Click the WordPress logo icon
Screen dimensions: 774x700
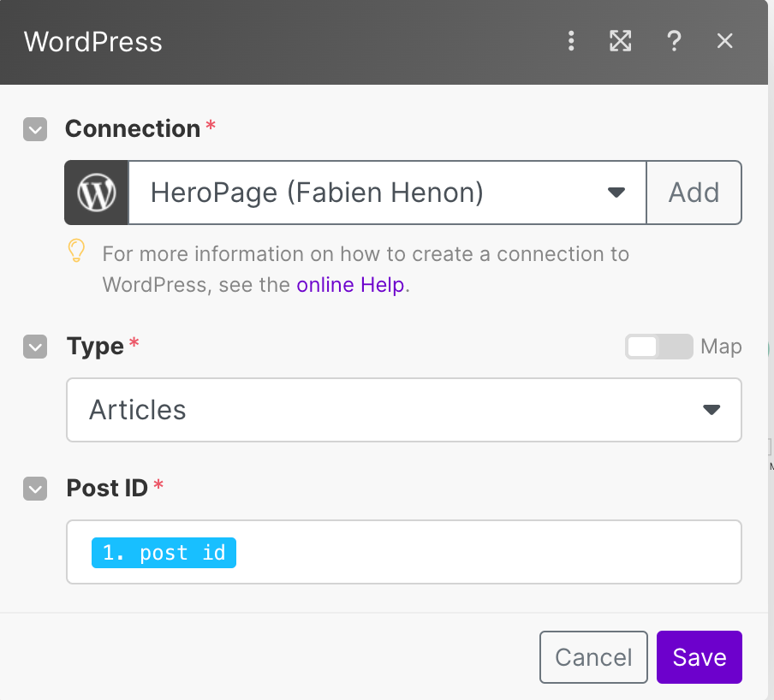[x=97, y=193]
